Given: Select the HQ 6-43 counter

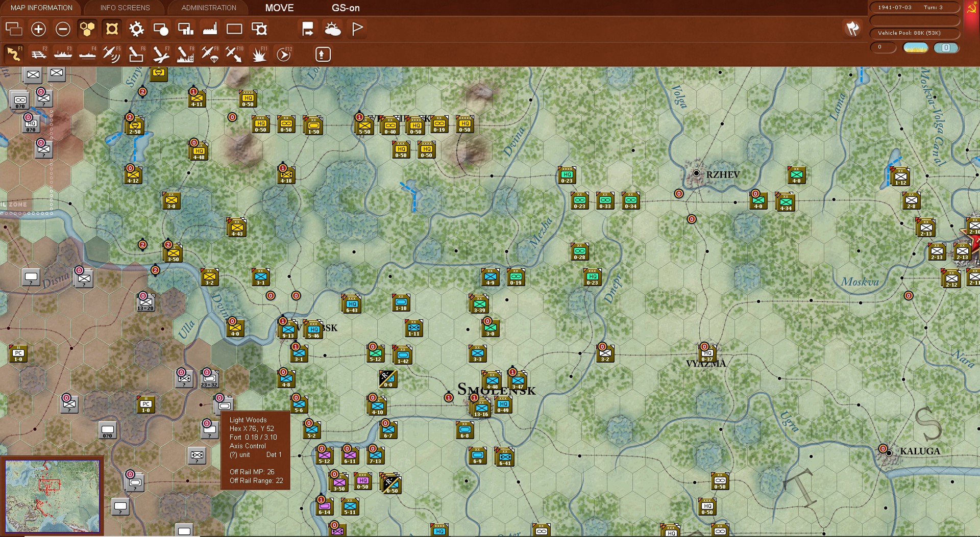Looking at the screenshot, I should click(352, 304).
